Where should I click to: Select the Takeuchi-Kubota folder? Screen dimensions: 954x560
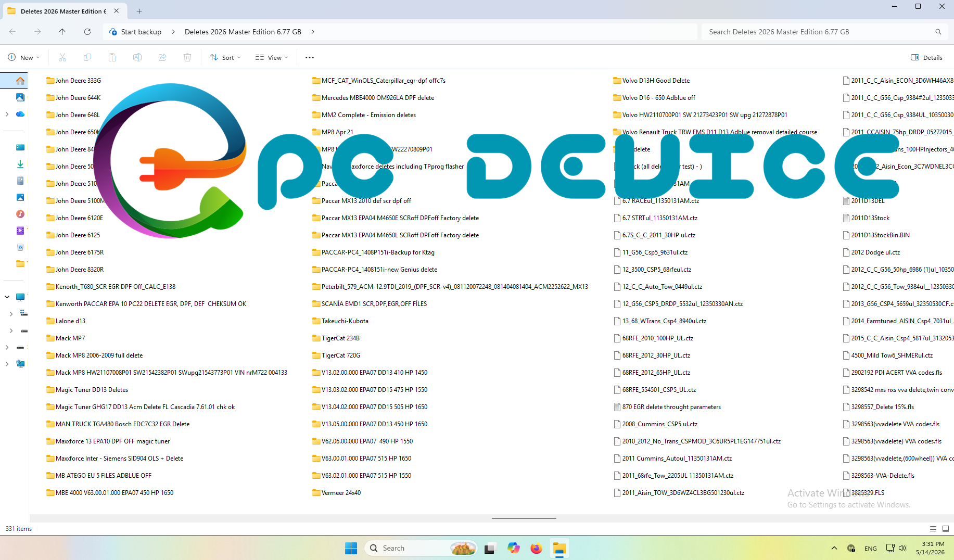point(340,321)
